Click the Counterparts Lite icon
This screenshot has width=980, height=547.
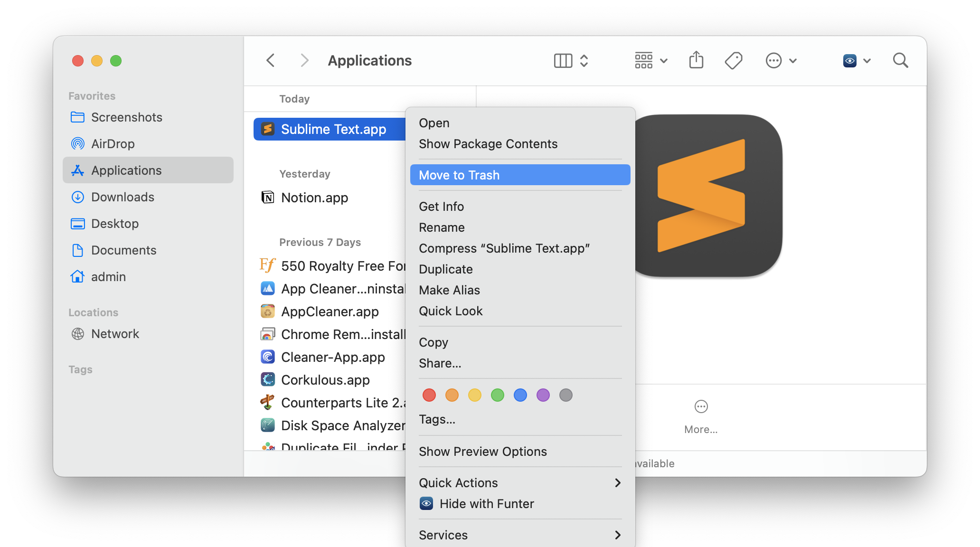click(268, 402)
